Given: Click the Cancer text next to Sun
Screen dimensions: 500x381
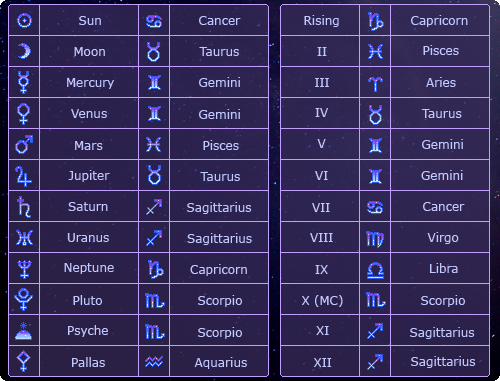Looking at the screenshot, I should coord(219,21).
